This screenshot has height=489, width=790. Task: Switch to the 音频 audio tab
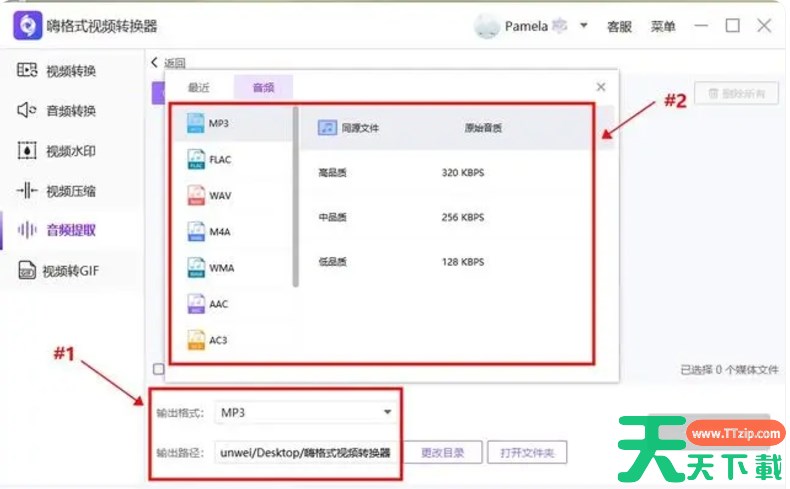[264, 88]
